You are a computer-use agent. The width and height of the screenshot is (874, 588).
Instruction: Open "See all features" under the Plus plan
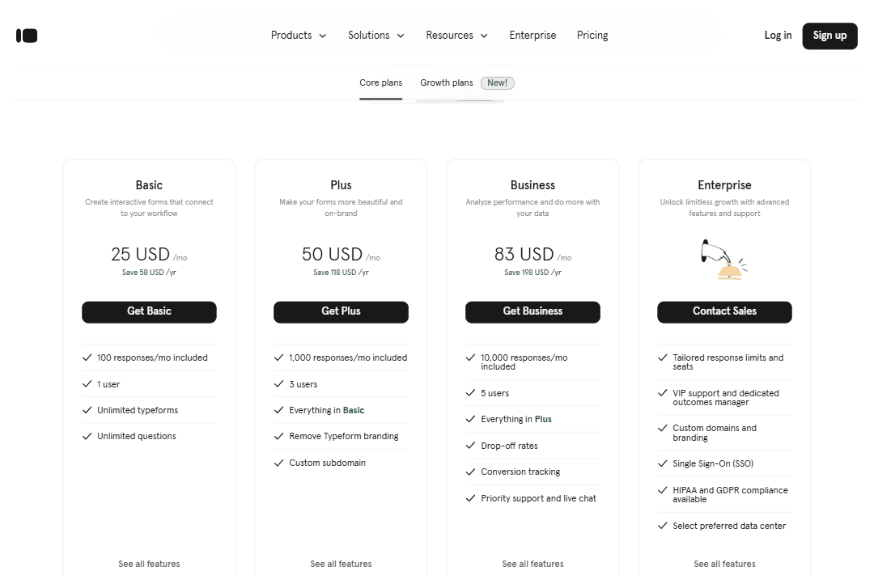(x=341, y=564)
